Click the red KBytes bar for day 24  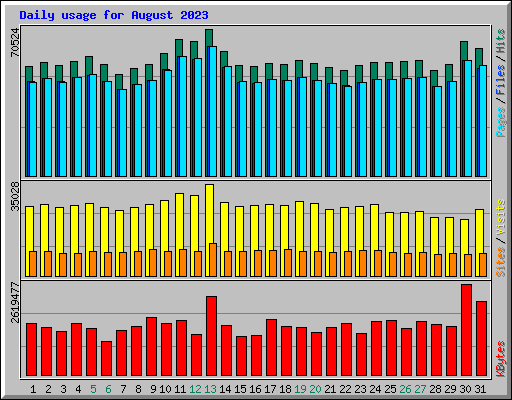click(376, 349)
